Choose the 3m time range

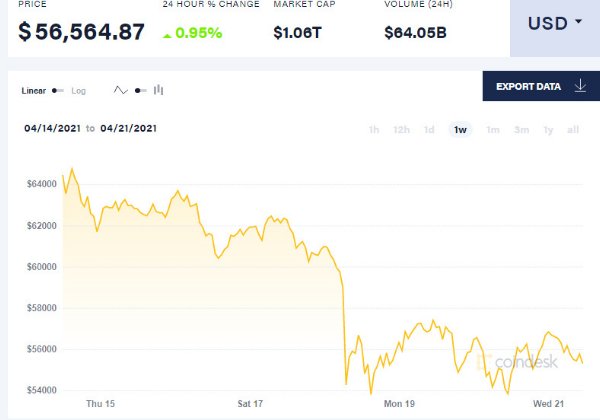pyautogui.click(x=521, y=129)
